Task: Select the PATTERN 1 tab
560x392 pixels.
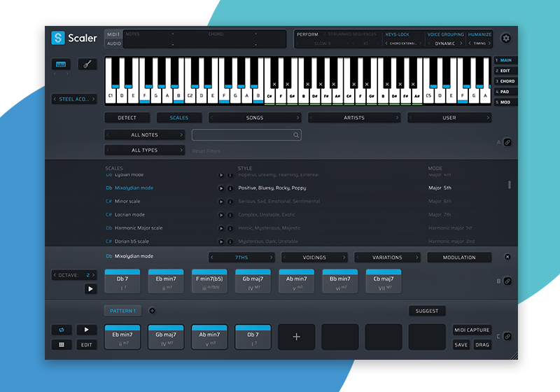Action: (x=122, y=311)
